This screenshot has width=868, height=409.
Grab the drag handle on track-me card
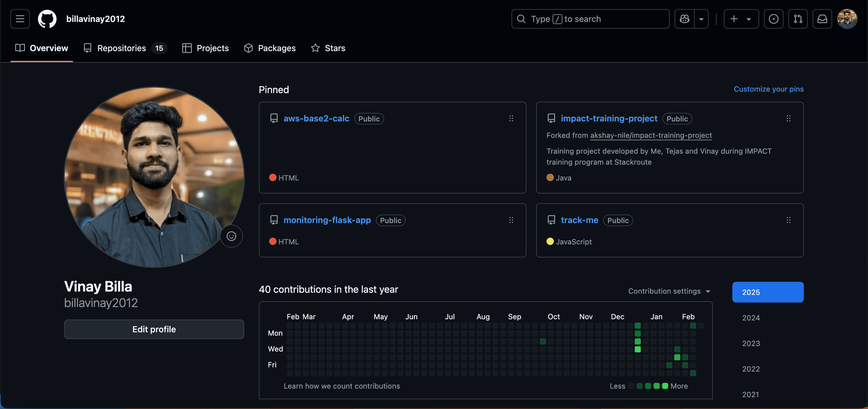788,220
